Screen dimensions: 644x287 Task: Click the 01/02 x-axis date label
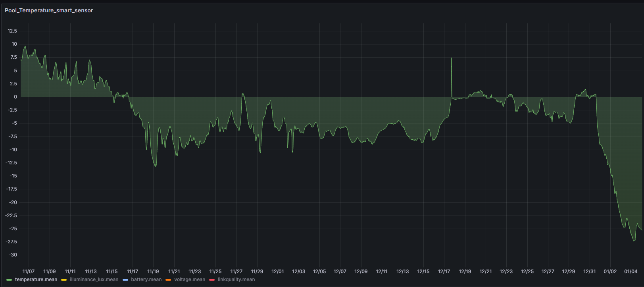click(610, 272)
